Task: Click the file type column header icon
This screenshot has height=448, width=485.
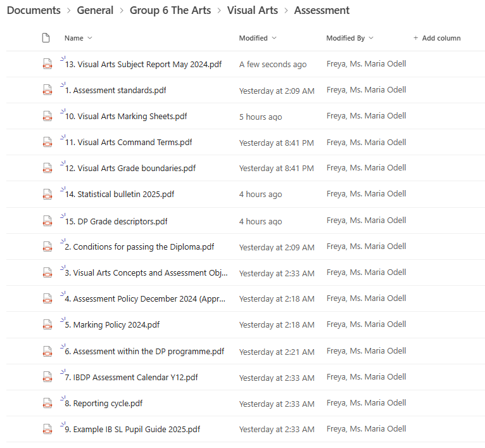Action: coord(46,38)
